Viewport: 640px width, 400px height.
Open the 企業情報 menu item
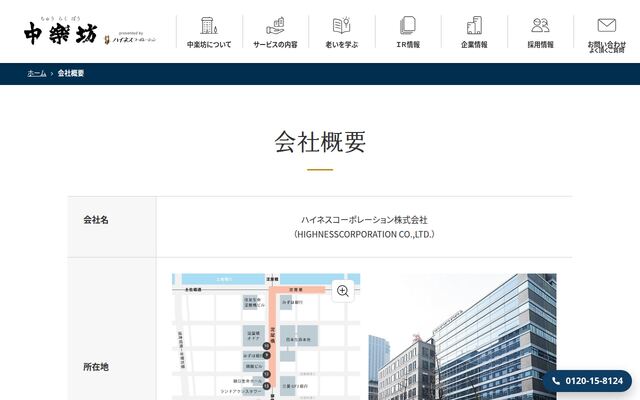click(474, 44)
